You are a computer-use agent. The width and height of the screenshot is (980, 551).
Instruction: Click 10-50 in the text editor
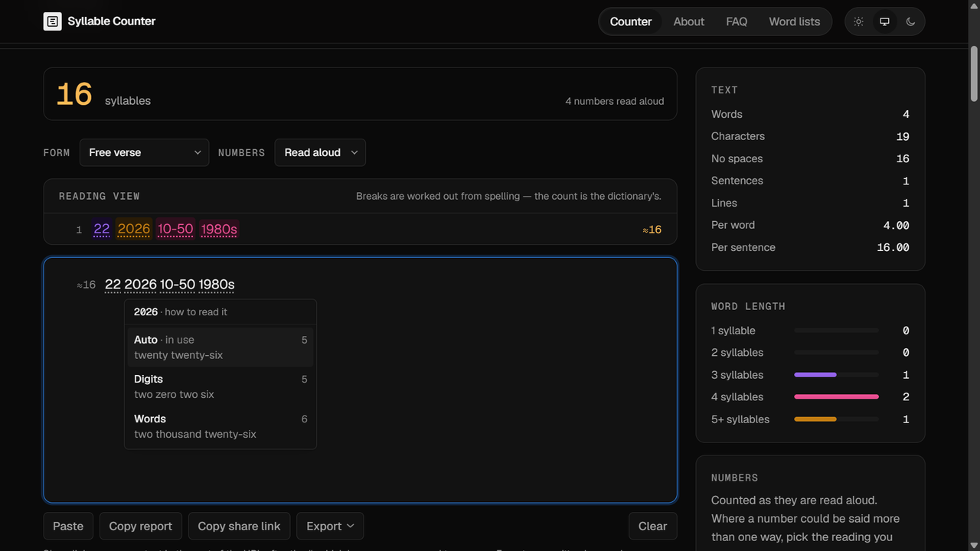[x=178, y=285]
